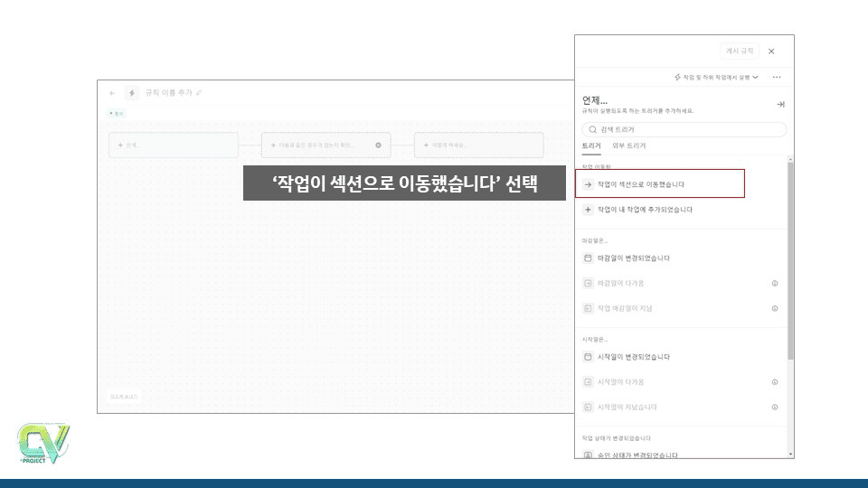Click the lightning bolt rule icon
The height and width of the screenshot is (488, 868).
132,92
